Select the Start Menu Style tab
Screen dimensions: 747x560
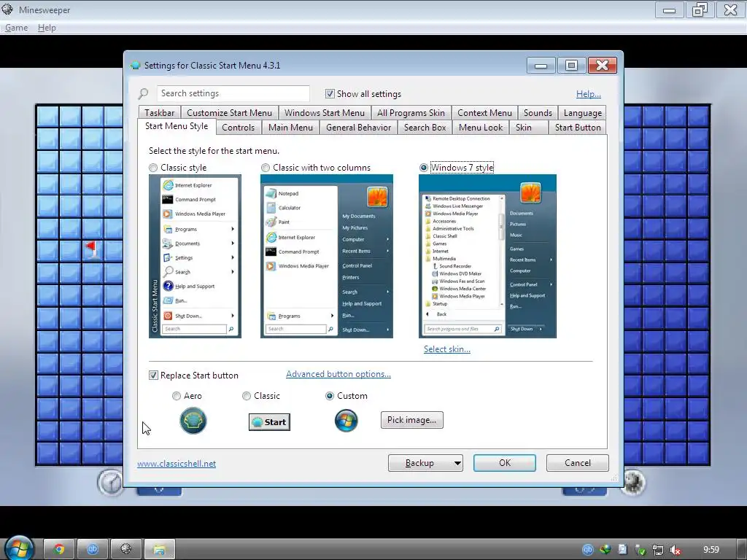(x=177, y=126)
